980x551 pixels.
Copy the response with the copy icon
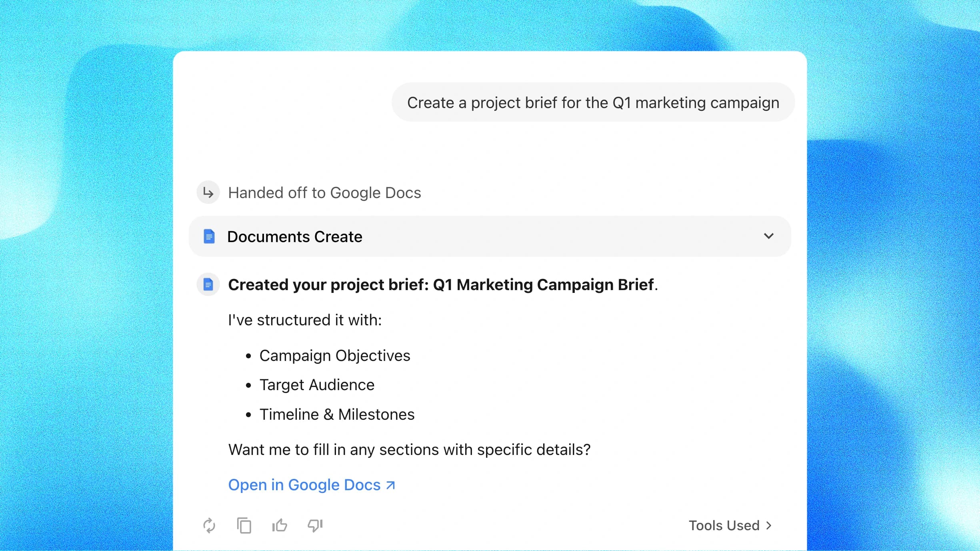click(244, 525)
